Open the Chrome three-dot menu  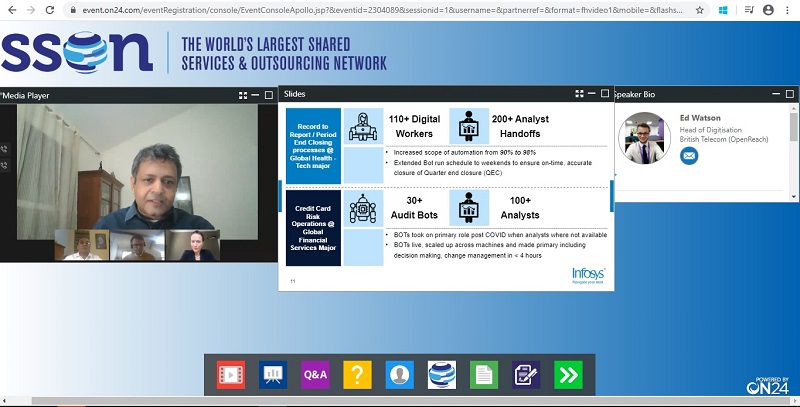point(788,10)
